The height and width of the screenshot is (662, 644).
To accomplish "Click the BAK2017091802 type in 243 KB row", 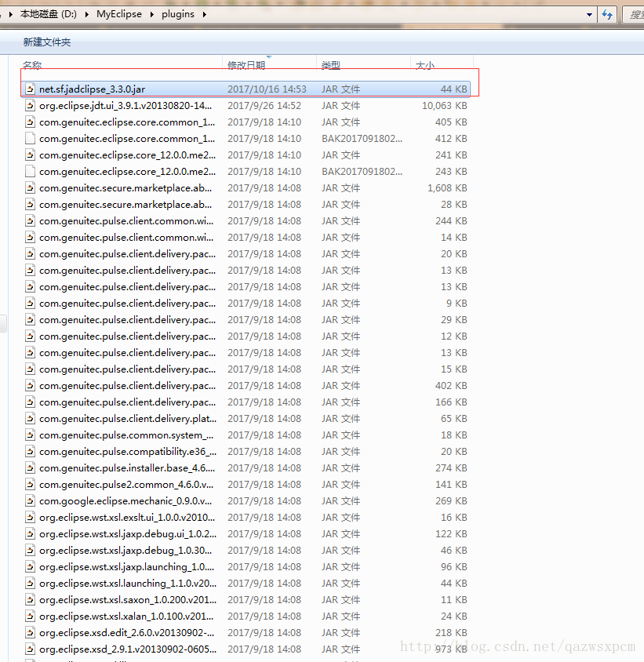I will tap(362, 172).
